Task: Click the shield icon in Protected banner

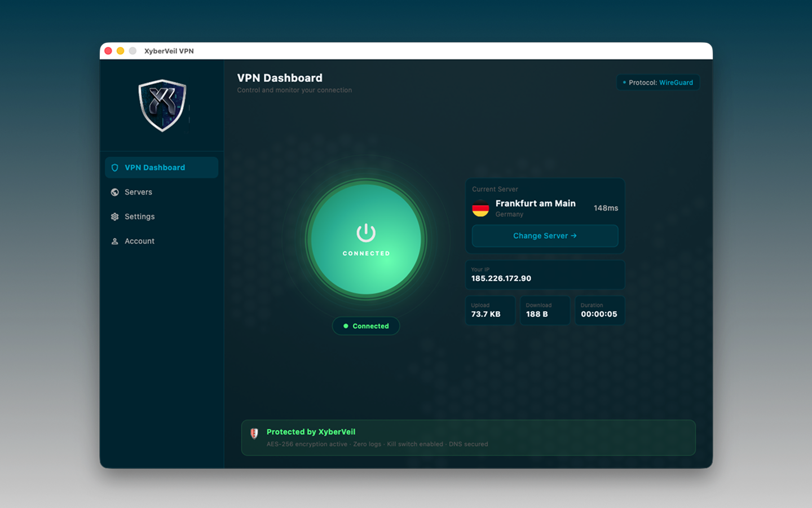Action: [x=254, y=433]
